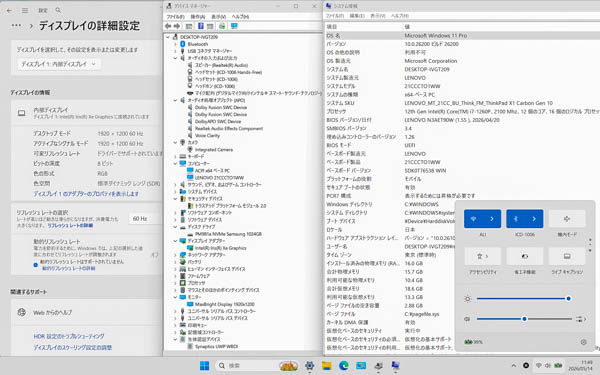This screenshot has height=375, width=600.
Task: Expand the ネットワーク アダプター node
Action: pos(175,255)
